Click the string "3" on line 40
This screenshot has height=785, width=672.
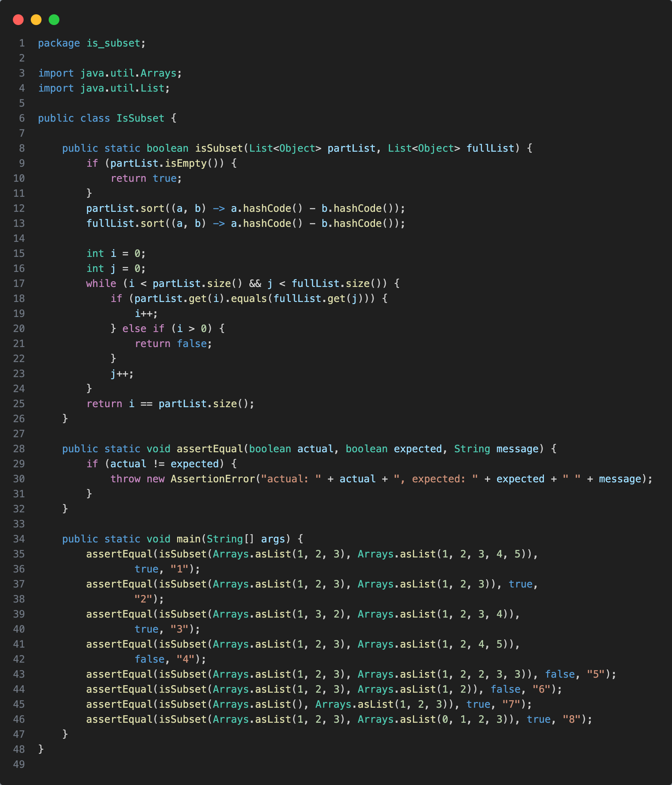180,629
